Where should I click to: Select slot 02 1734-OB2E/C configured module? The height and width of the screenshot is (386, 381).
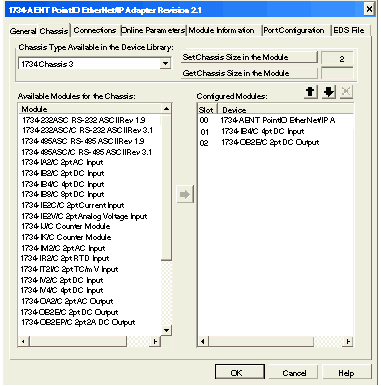(x=275, y=142)
